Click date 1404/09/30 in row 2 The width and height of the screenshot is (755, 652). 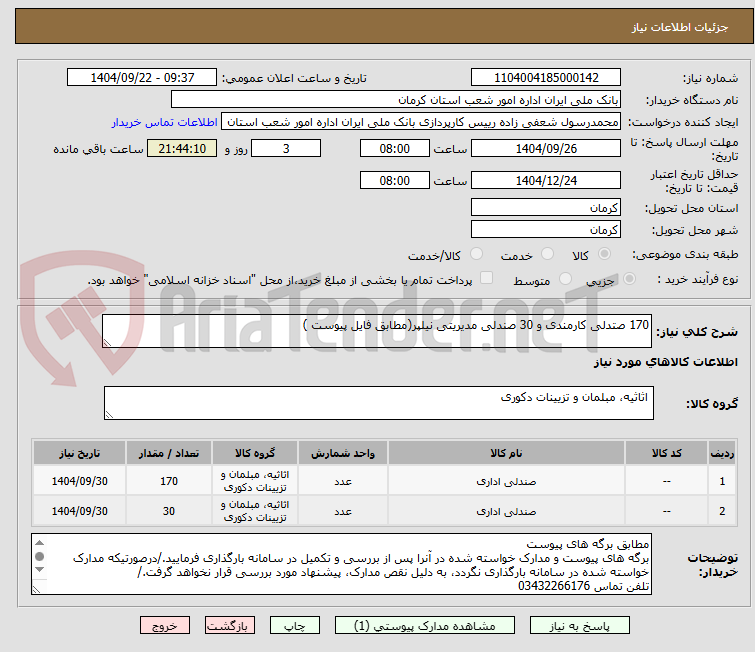(x=79, y=511)
